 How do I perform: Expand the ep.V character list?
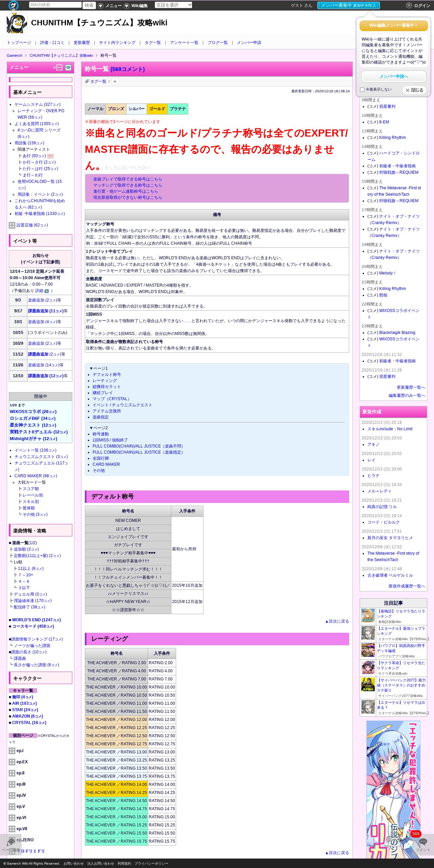pyautogui.click(x=12, y=806)
